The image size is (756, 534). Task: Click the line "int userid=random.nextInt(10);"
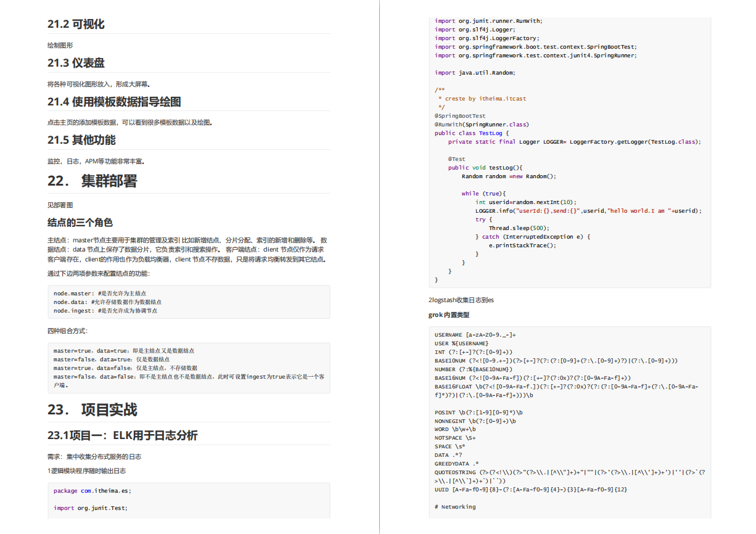point(526,202)
